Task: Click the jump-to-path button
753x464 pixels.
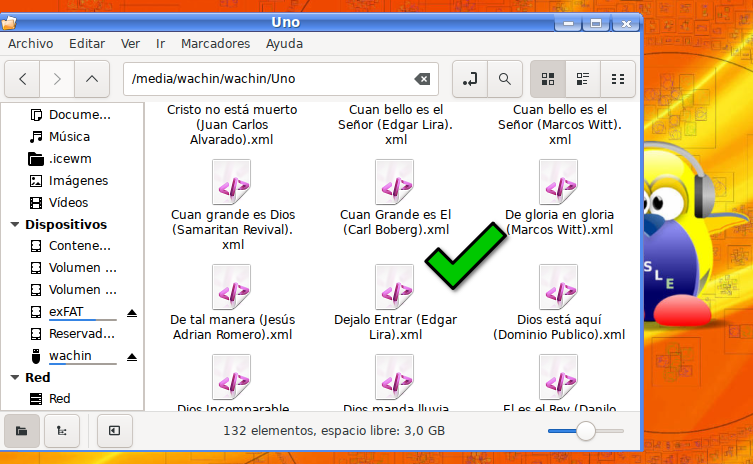Action: 470,79
